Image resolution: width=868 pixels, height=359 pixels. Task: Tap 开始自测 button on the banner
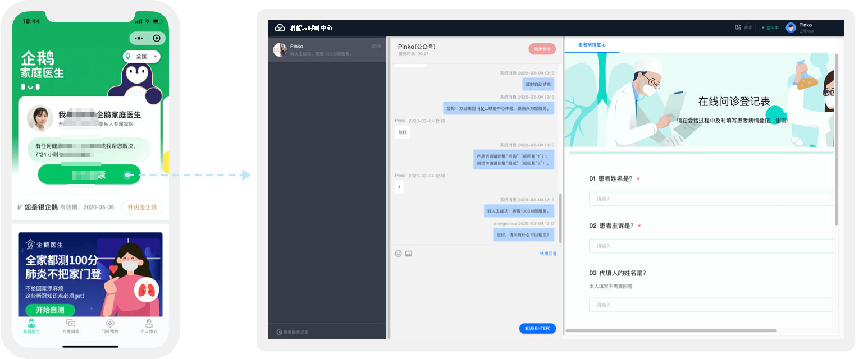pos(50,310)
